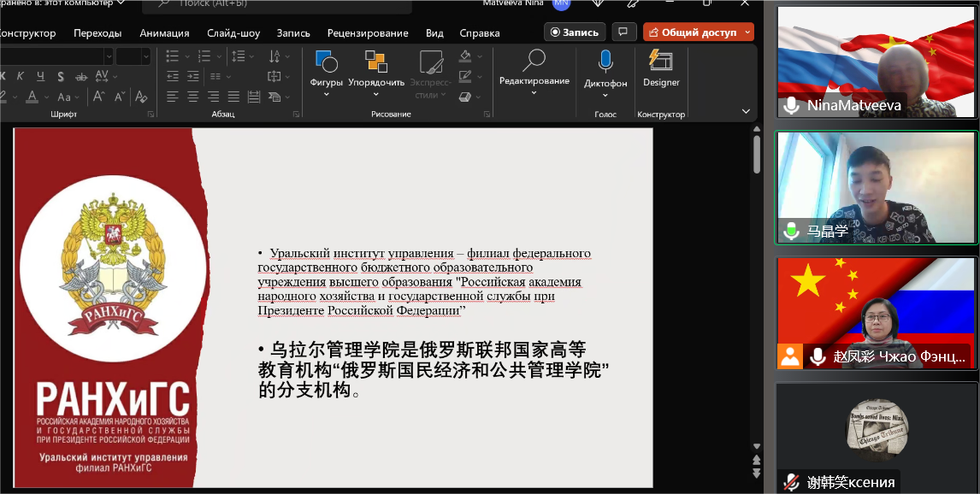980x494 pixels.
Task: Justify the paragraph text
Action: (x=233, y=97)
